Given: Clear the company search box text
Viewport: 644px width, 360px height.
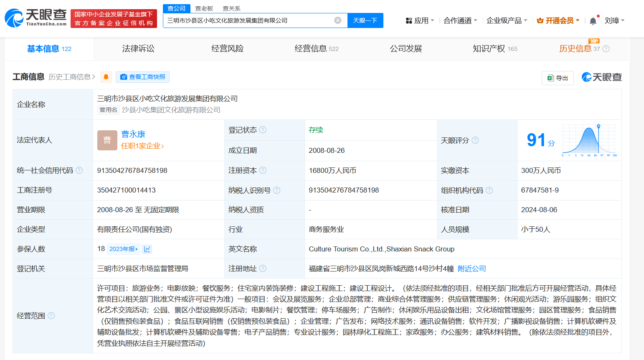Looking at the screenshot, I should point(338,20).
